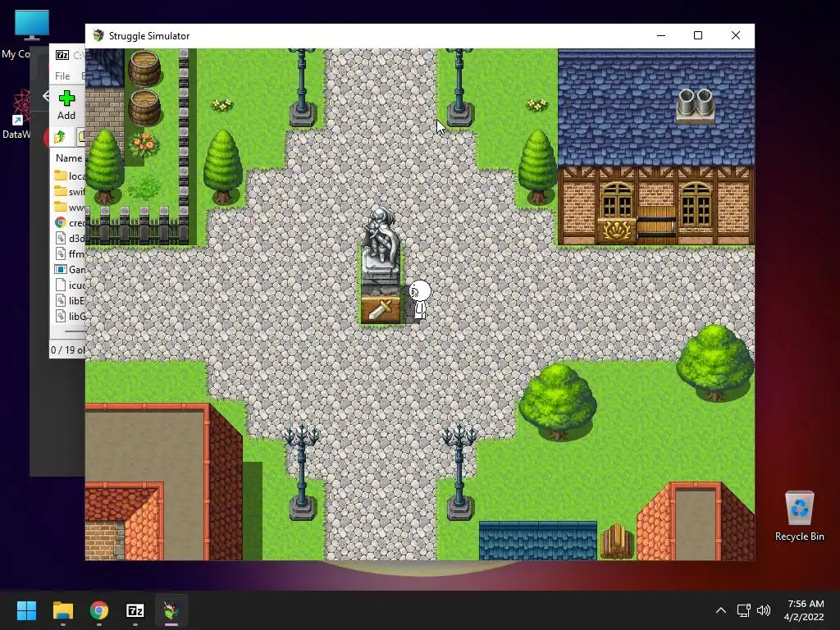Select the 'libG' file row in 7-Zip
Image resolution: width=840 pixels, height=630 pixels.
pyautogui.click(x=69, y=316)
